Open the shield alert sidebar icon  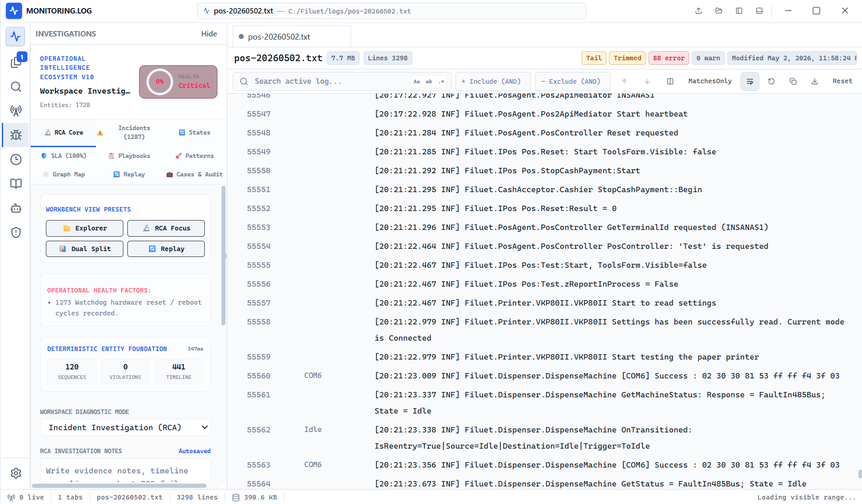pyautogui.click(x=16, y=232)
